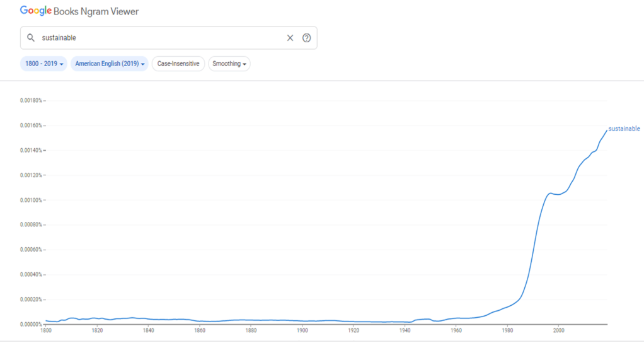Click the 1980 mark on the x-axis
The height and width of the screenshot is (343, 644).
pyautogui.click(x=507, y=330)
